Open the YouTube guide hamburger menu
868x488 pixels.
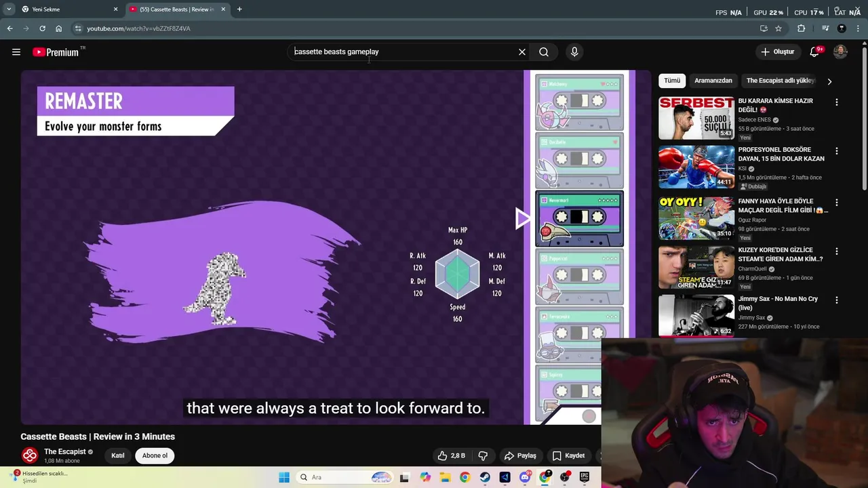pyautogui.click(x=16, y=52)
